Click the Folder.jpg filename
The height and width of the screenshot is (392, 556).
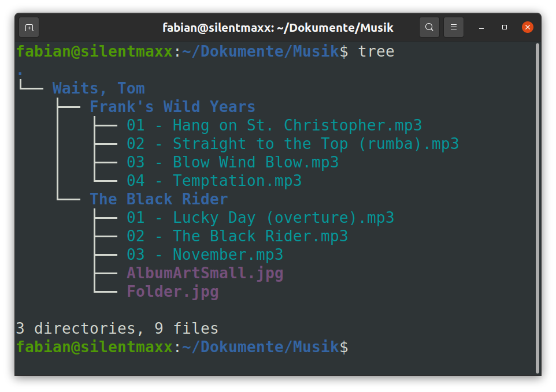coord(172,292)
